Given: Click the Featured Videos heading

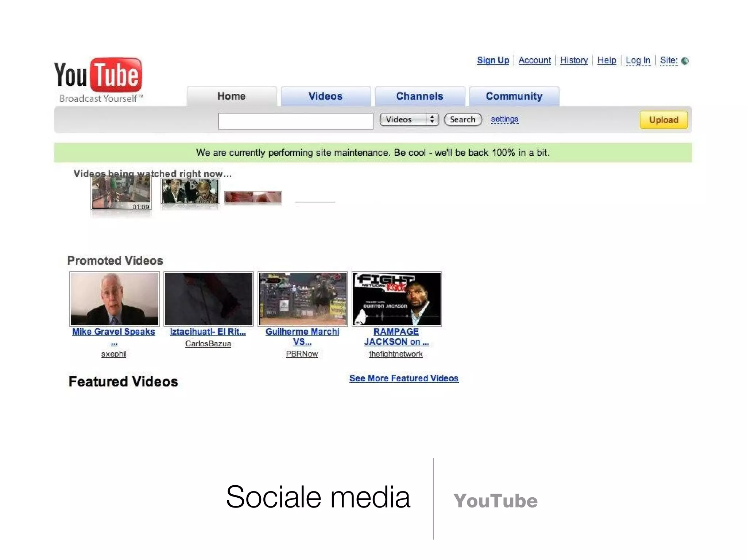Looking at the screenshot, I should coord(123,381).
